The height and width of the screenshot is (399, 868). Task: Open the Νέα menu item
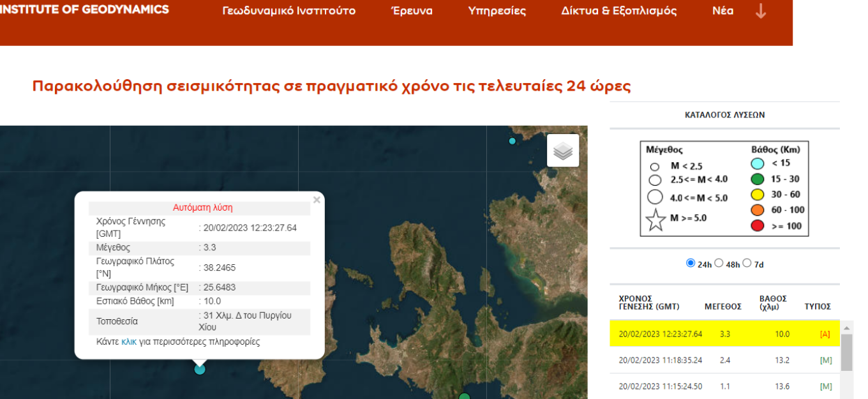click(x=722, y=11)
